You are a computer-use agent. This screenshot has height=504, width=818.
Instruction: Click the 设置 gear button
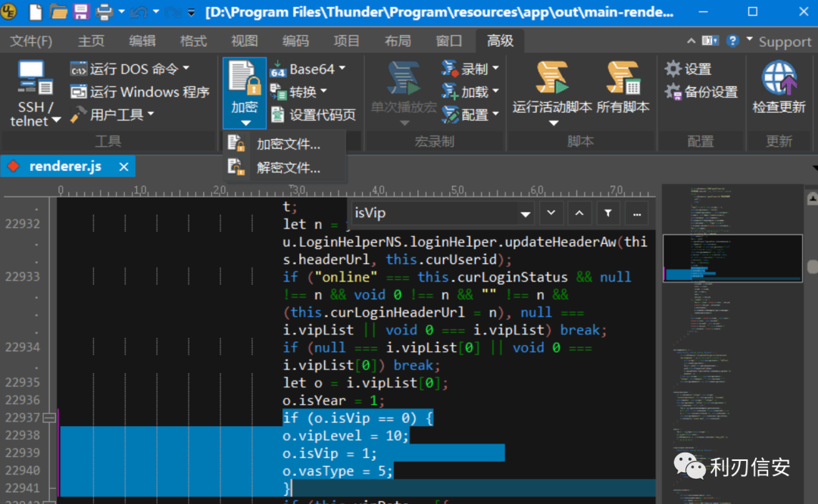tap(688, 69)
